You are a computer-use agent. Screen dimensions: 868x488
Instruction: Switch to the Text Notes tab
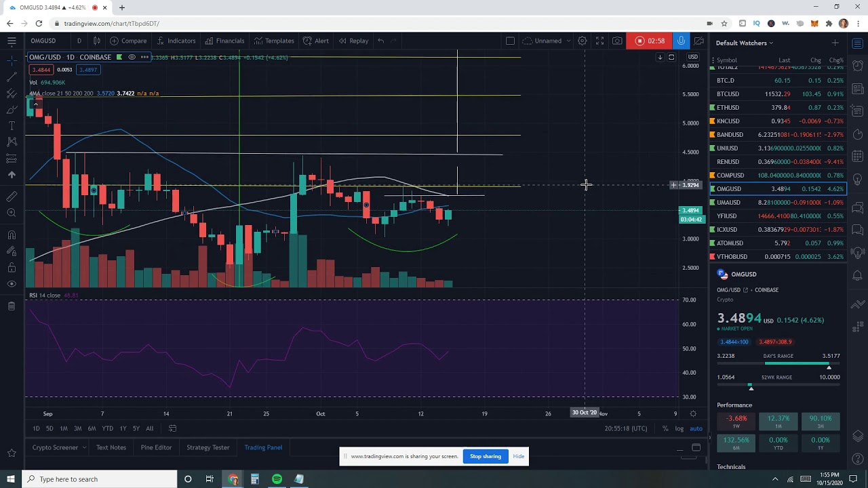pyautogui.click(x=111, y=447)
